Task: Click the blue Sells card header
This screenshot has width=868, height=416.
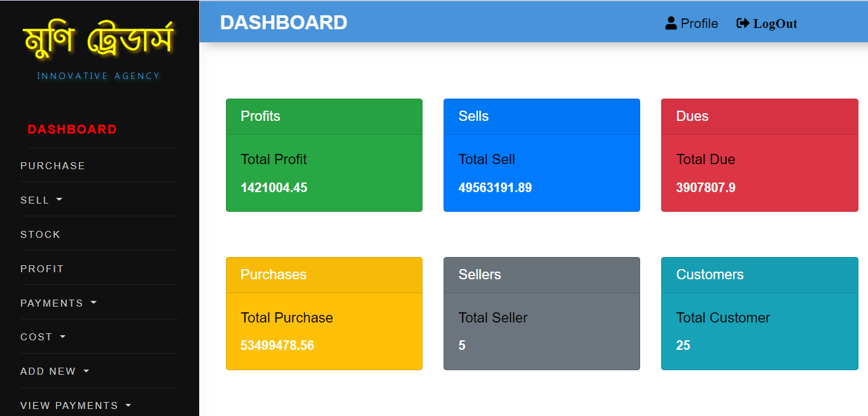Action: click(x=542, y=116)
